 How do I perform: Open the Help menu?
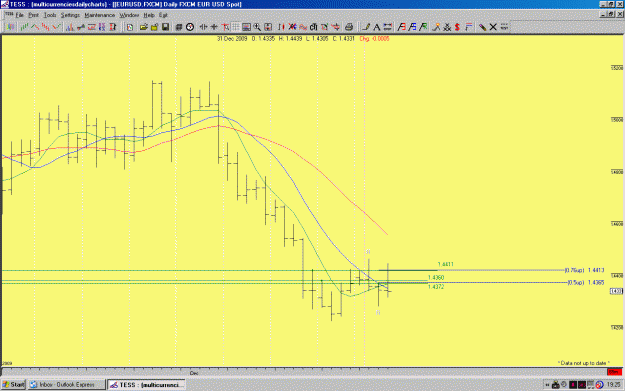[x=149, y=15]
